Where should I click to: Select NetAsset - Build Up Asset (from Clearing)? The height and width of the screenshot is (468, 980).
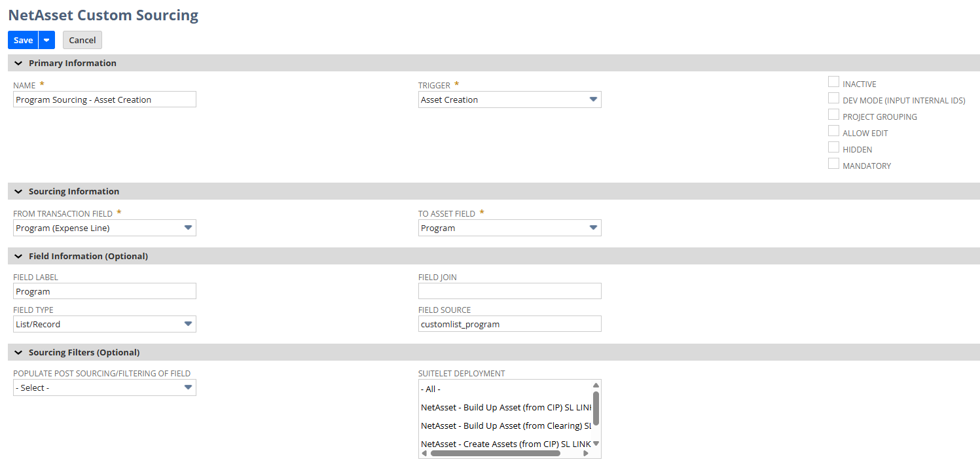pyautogui.click(x=505, y=425)
